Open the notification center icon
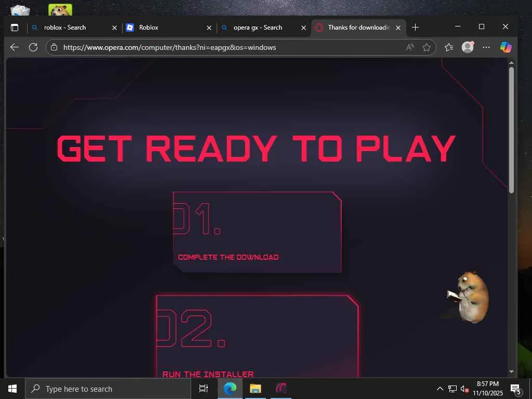This screenshot has width=532, height=399. [515, 389]
